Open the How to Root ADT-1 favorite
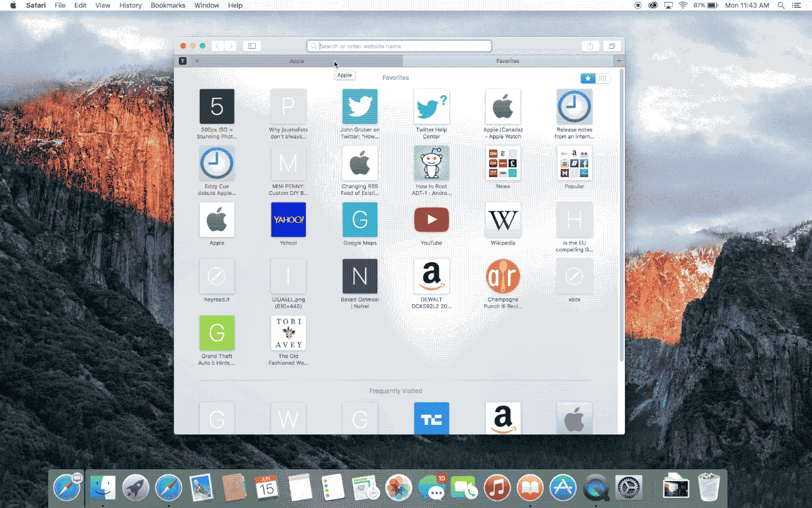Viewport: 812px width, 508px height. tap(431, 163)
